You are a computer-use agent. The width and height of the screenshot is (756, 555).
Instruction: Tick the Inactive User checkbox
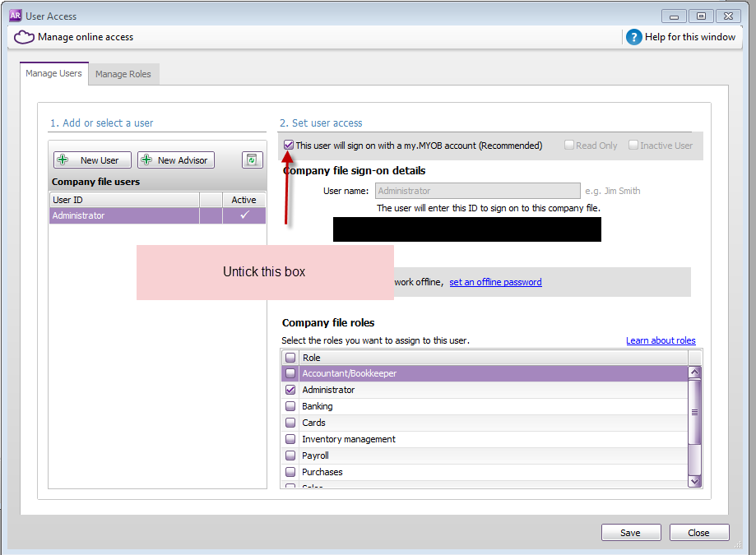click(x=633, y=145)
